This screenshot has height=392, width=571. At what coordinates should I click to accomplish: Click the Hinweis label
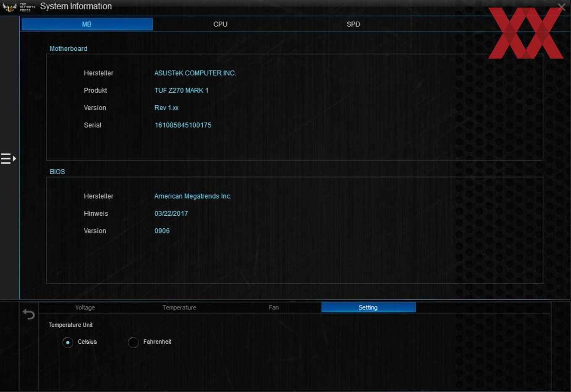pyautogui.click(x=96, y=214)
